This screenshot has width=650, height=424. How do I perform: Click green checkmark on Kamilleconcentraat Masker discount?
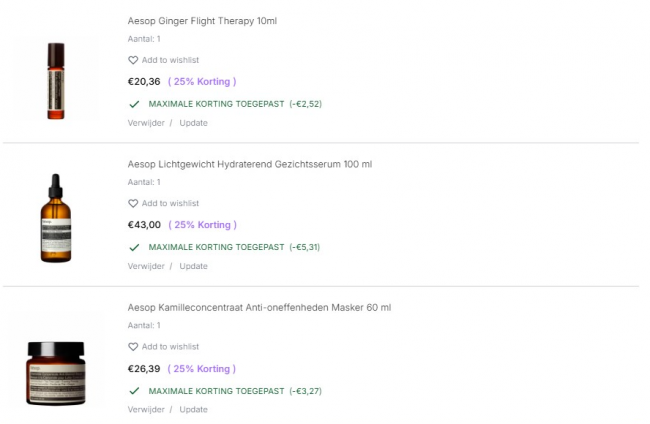(134, 391)
